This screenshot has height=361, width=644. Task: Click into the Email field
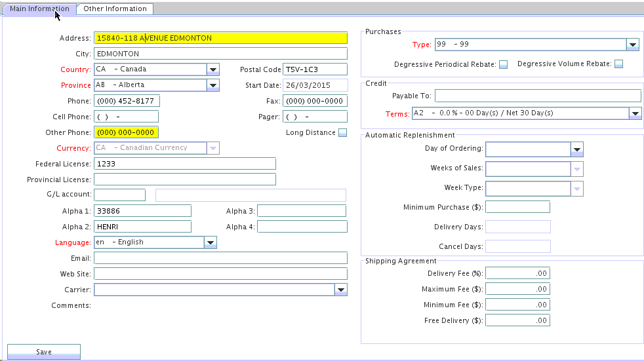click(x=220, y=258)
